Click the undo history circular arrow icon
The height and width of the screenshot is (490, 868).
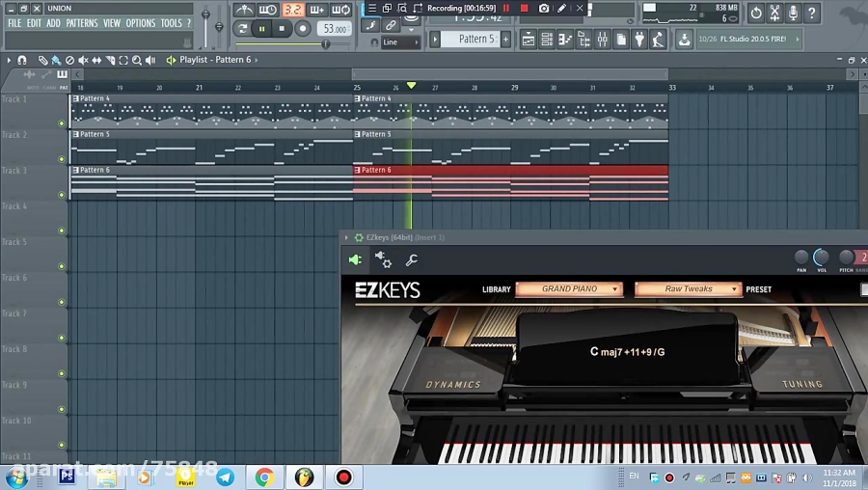[x=755, y=13]
